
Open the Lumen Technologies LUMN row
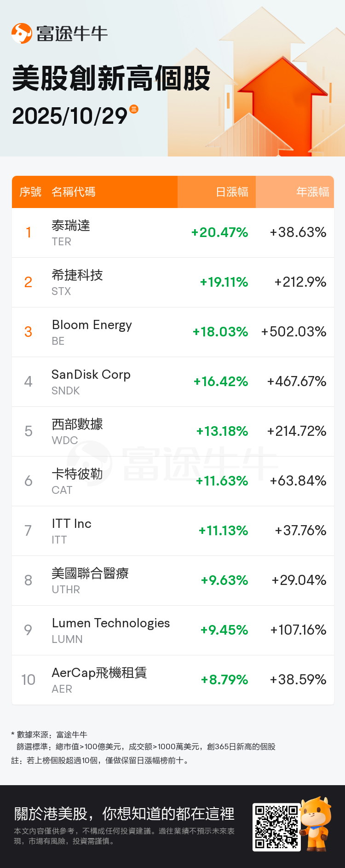[172, 631]
